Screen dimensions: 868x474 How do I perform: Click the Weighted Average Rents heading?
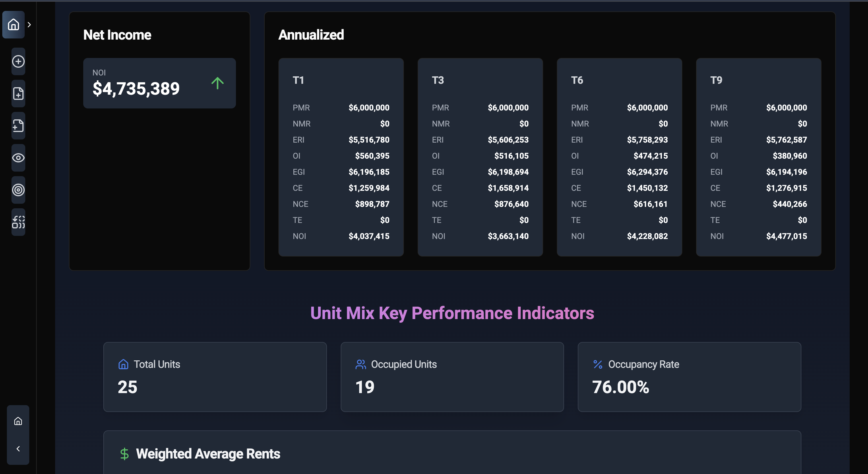coord(208,454)
